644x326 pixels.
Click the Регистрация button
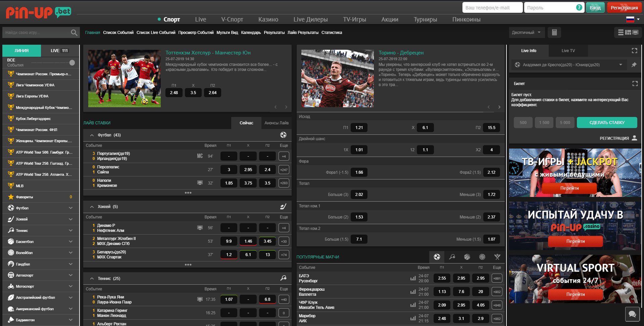pos(624,8)
